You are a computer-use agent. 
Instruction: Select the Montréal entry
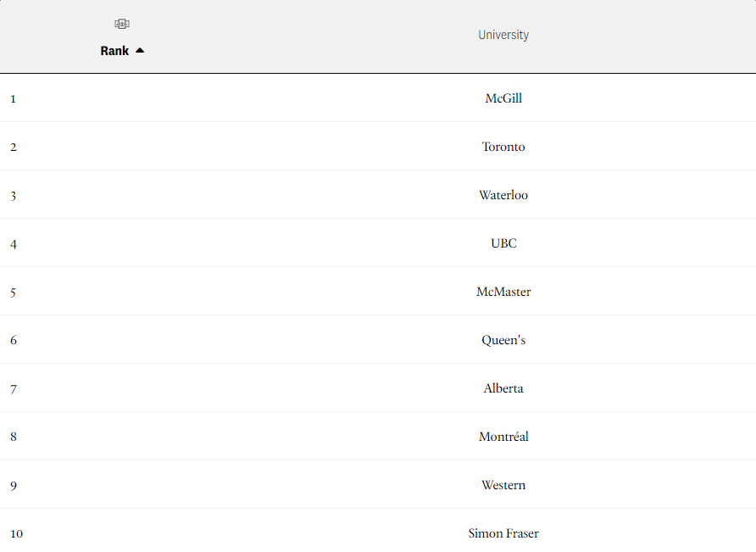point(503,437)
